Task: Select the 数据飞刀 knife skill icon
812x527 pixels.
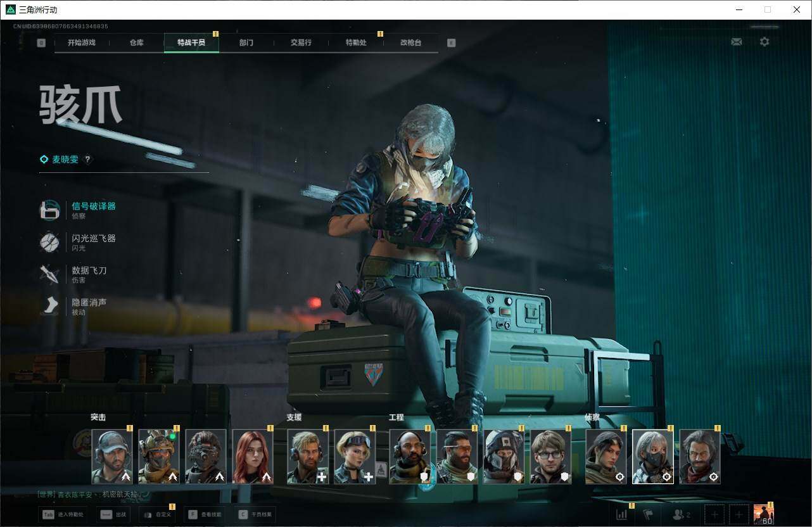Action: pyautogui.click(x=49, y=274)
